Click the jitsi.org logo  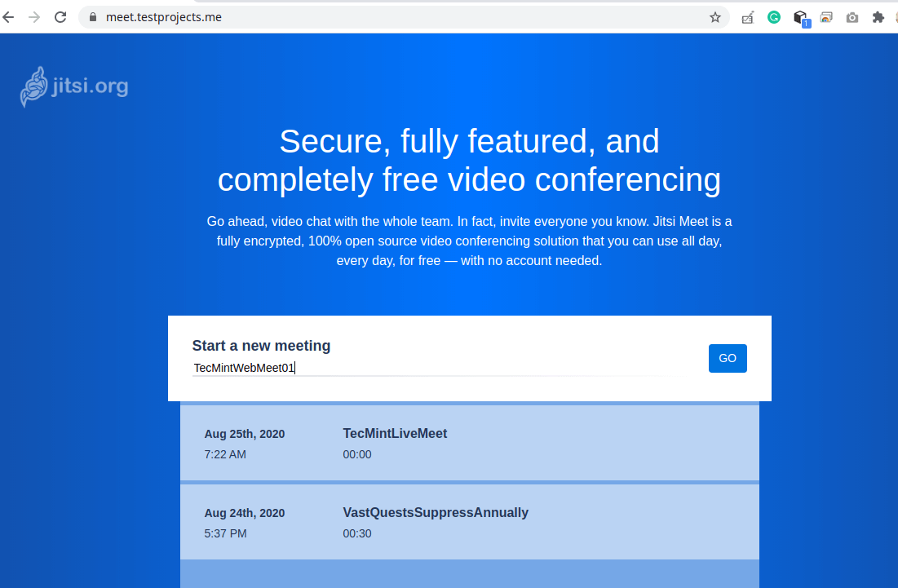74,86
